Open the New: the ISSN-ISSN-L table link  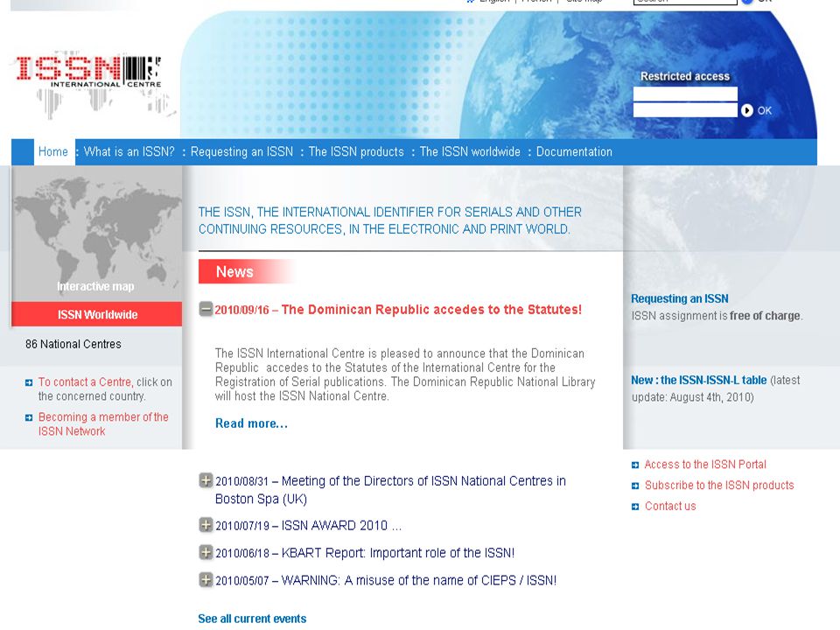pos(698,380)
